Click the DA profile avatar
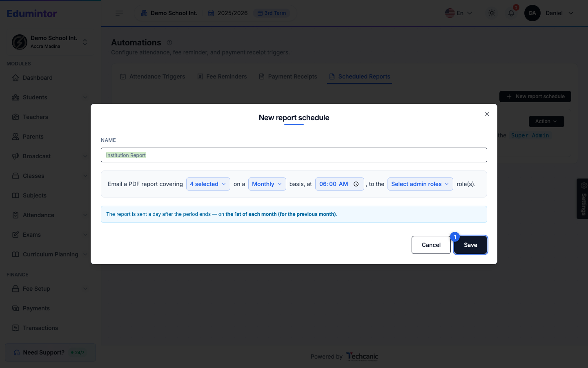 532,13
